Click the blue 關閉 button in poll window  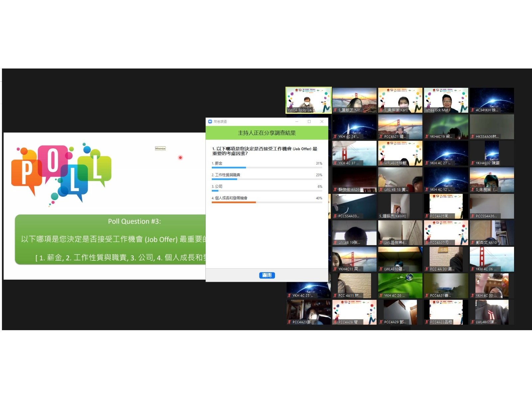[267, 275]
